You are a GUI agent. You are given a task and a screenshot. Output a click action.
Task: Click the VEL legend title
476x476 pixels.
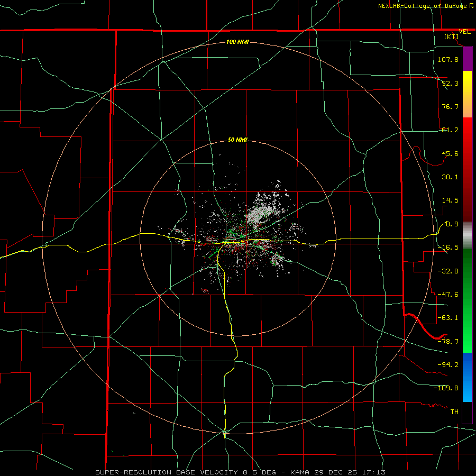click(x=465, y=32)
